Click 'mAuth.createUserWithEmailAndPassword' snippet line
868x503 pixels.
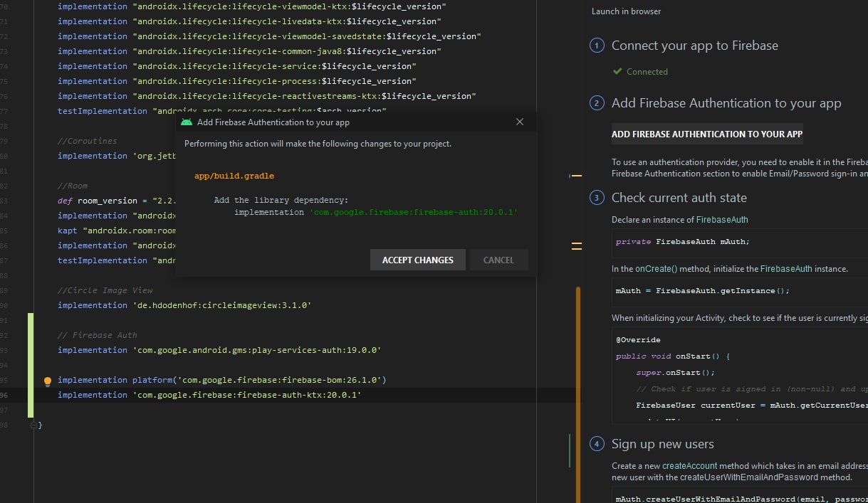(x=742, y=499)
